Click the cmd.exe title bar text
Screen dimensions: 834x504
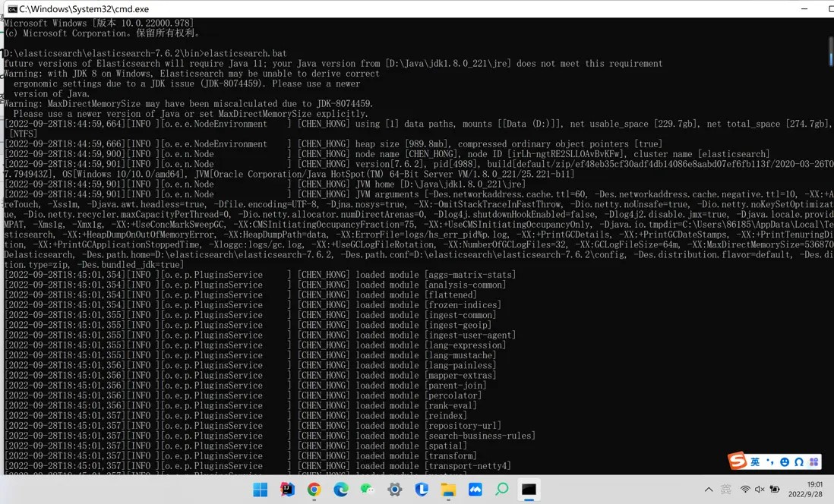pyautogui.click(x=84, y=9)
